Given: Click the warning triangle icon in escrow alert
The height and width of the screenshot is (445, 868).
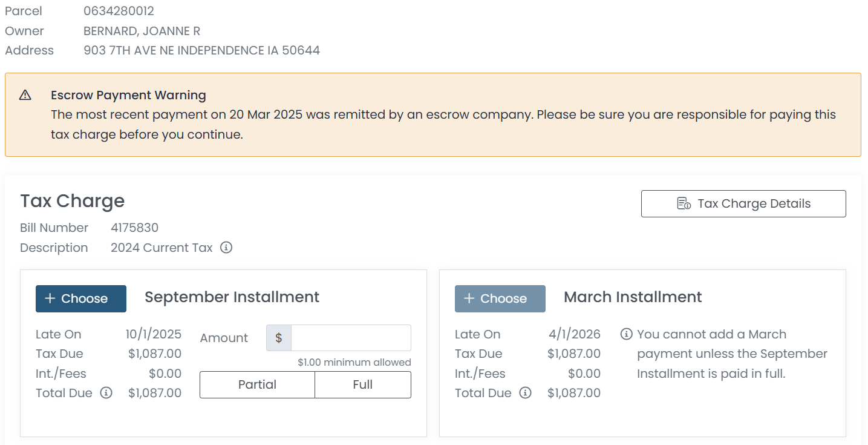Looking at the screenshot, I should click(x=25, y=95).
